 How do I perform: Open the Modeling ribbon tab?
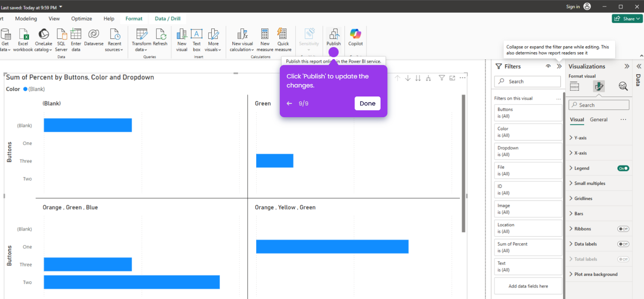(26, 19)
